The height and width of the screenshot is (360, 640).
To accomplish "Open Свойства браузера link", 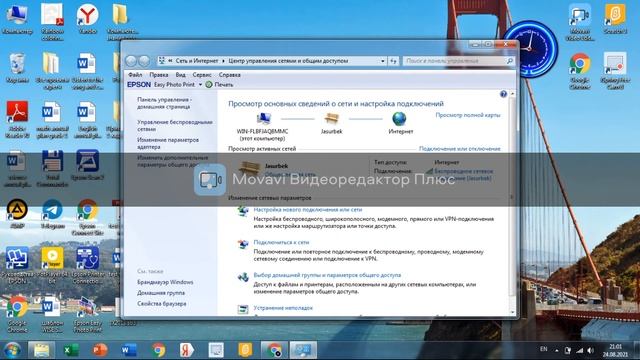I will tap(162, 304).
